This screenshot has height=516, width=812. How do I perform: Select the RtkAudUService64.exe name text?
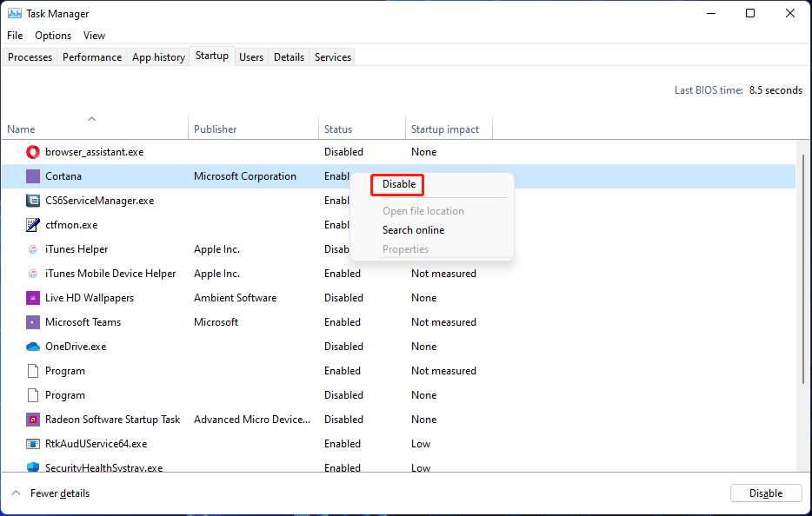(x=96, y=444)
